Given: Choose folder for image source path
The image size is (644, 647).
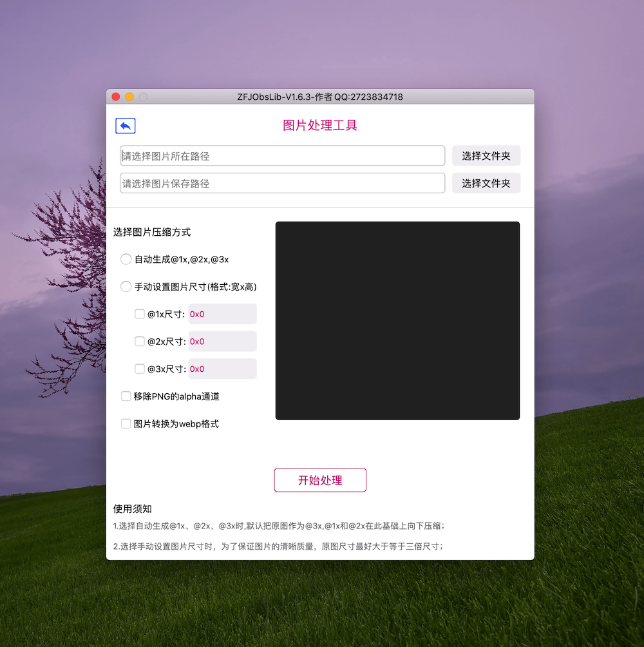Looking at the screenshot, I should coord(486,155).
